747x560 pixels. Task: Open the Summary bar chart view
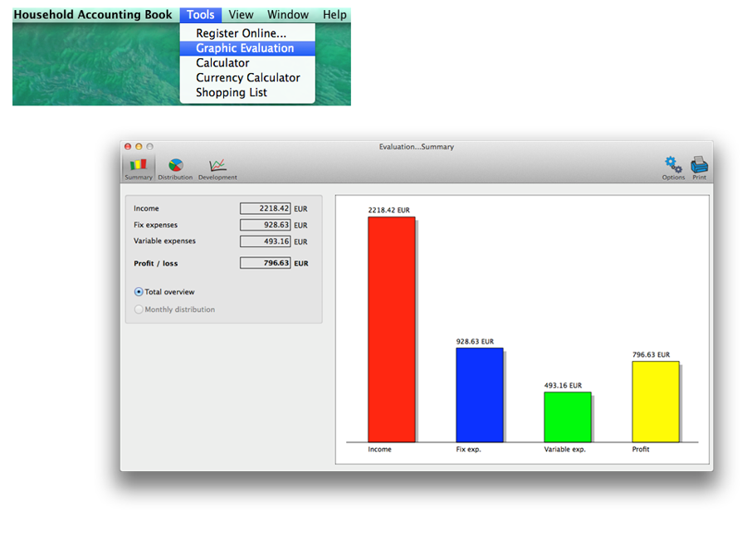[138, 168]
